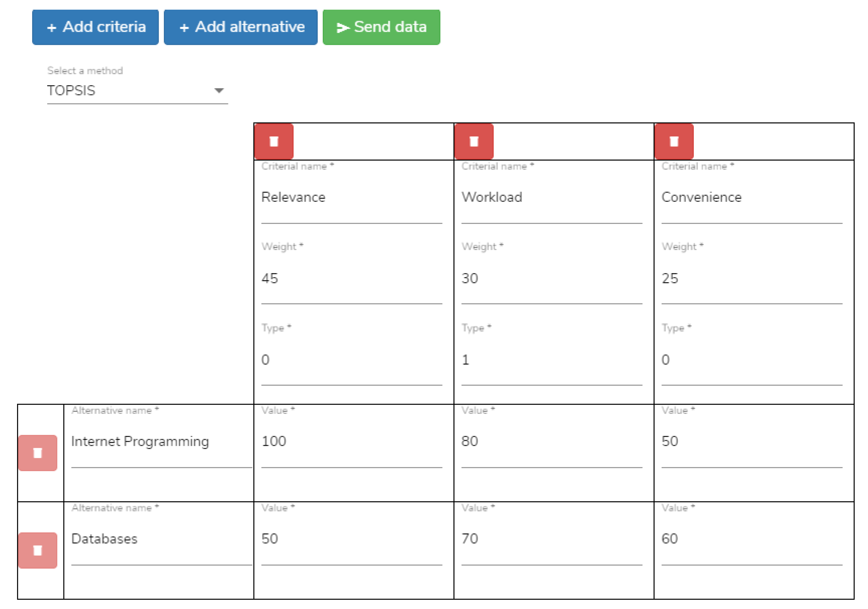Click the Add alternative button
The width and height of the screenshot is (868, 609).
(240, 27)
